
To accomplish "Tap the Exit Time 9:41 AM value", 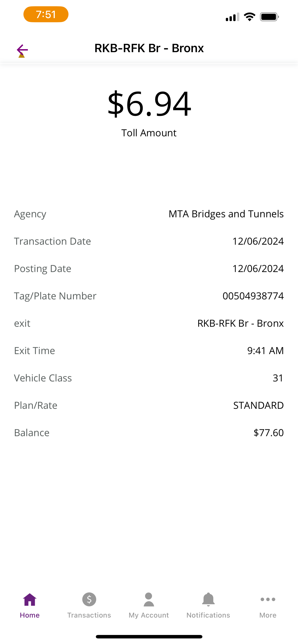I will (266, 351).
